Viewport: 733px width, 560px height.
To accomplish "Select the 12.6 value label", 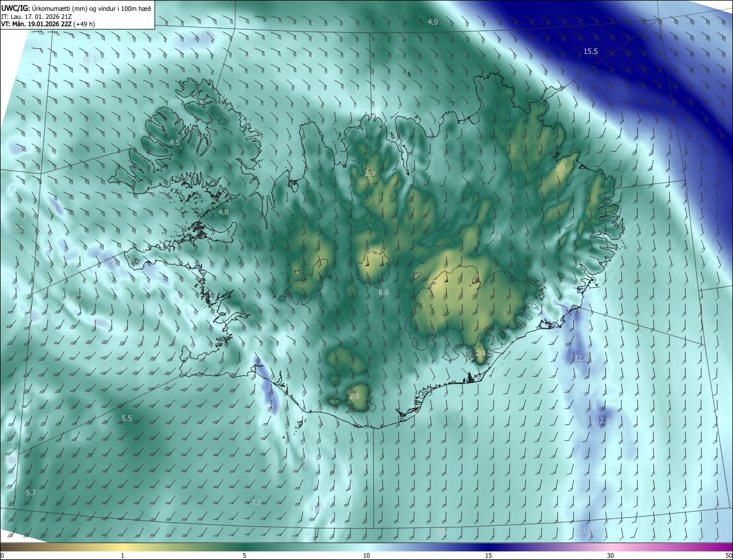I will pos(581,358).
